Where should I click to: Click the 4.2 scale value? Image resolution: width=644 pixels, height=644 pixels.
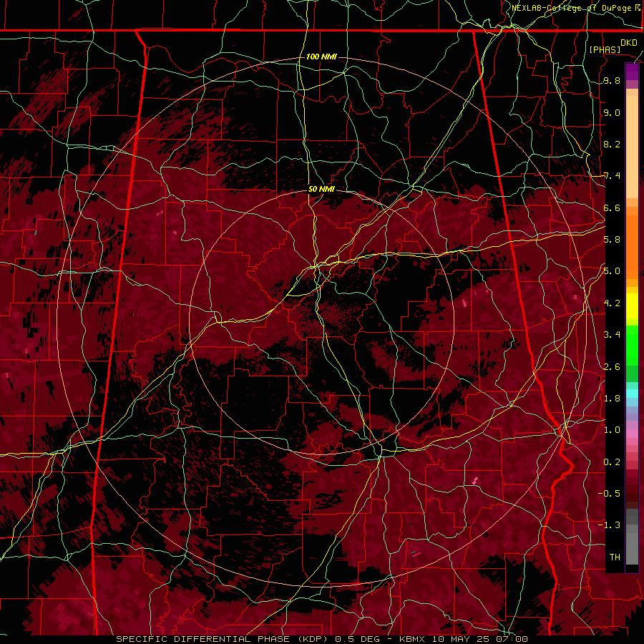pos(612,303)
